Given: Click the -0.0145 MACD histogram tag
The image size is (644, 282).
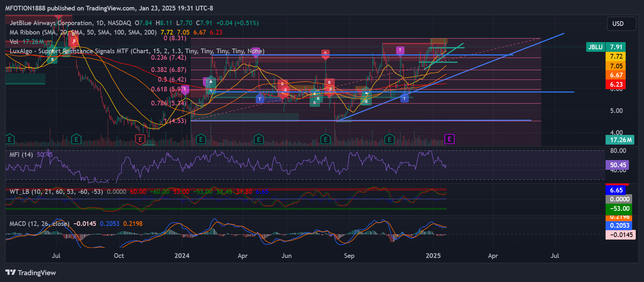Looking at the screenshot, I should (621, 235).
